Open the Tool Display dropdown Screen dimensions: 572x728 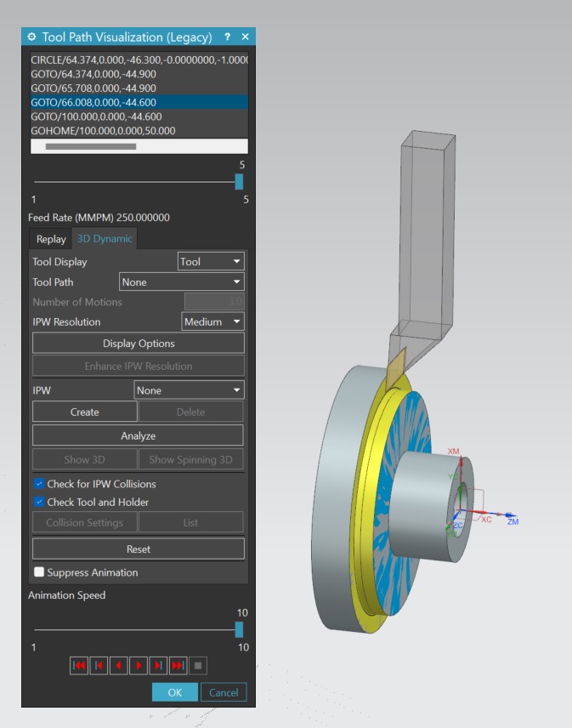pos(211,262)
